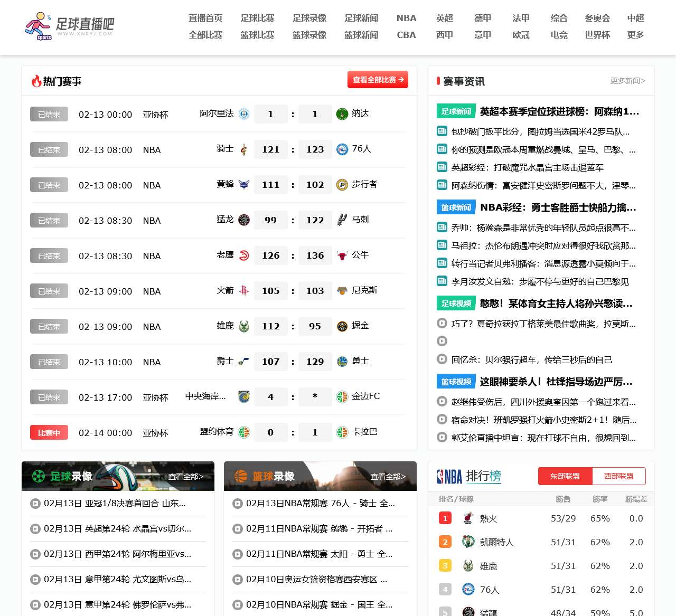The width and height of the screenshot is (676, 616).
Task: Click the 公牛 Bulls team logo
Action: [x=342, y=255]
